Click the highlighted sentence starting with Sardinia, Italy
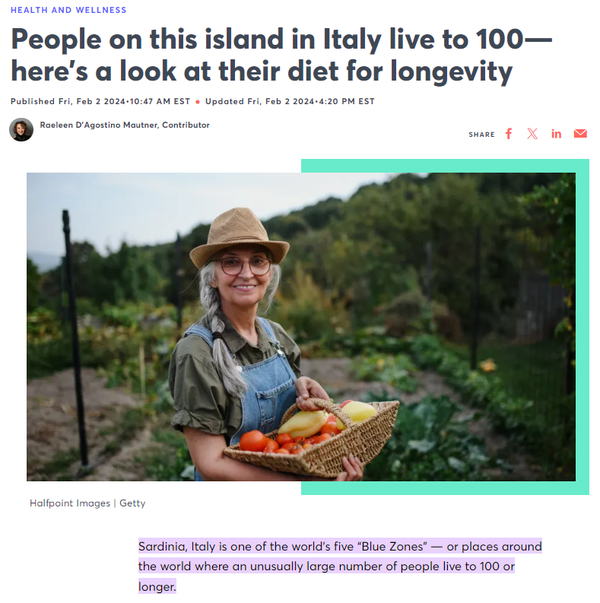The width and height of the screenshot is (600, 603). pos(340,566)
